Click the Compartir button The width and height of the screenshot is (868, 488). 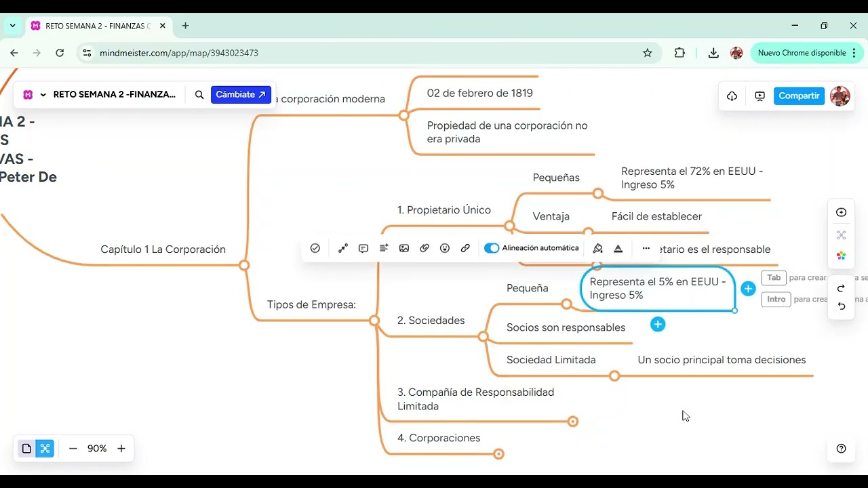[x=799, y=96]
